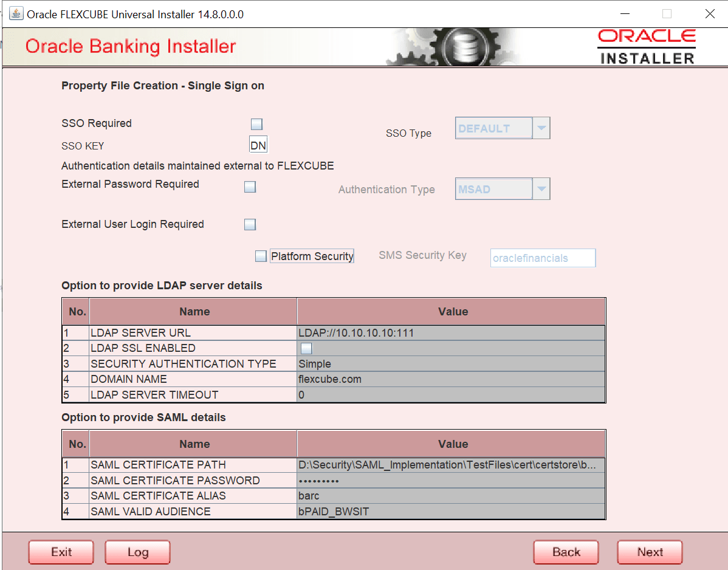Click the SSO KEY field containing DN
Viewport: 728px width, 570px height.
pos(258,145)
